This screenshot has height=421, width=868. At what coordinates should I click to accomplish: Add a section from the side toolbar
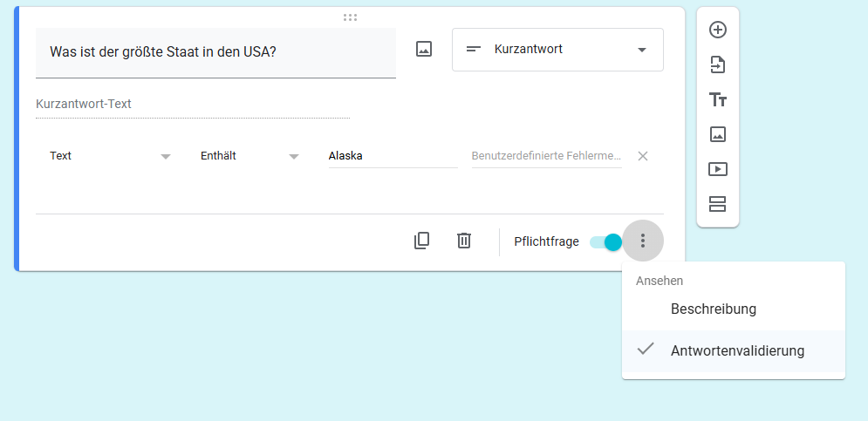[x=717, y=204]
